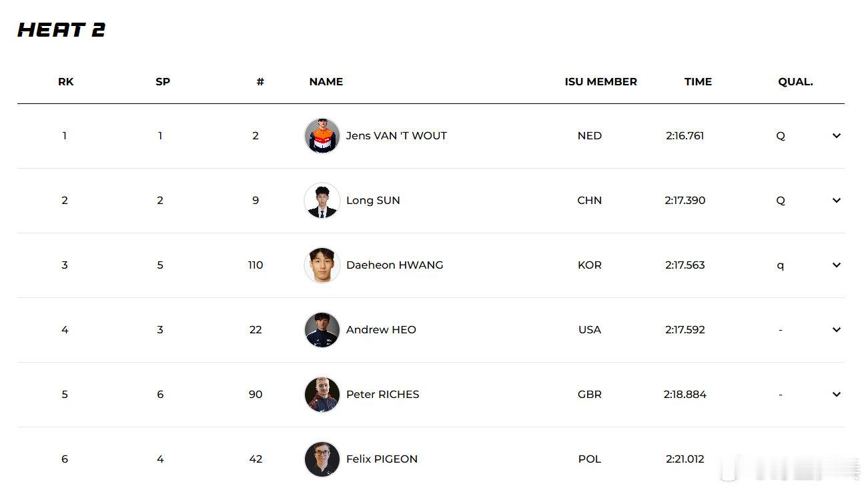Click Peter RICHES's avatar photo

[x=322, y=395]
